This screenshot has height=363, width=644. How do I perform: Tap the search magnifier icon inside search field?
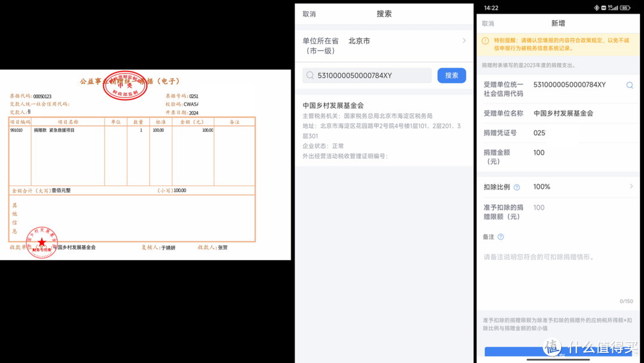(x=310, y=75)
